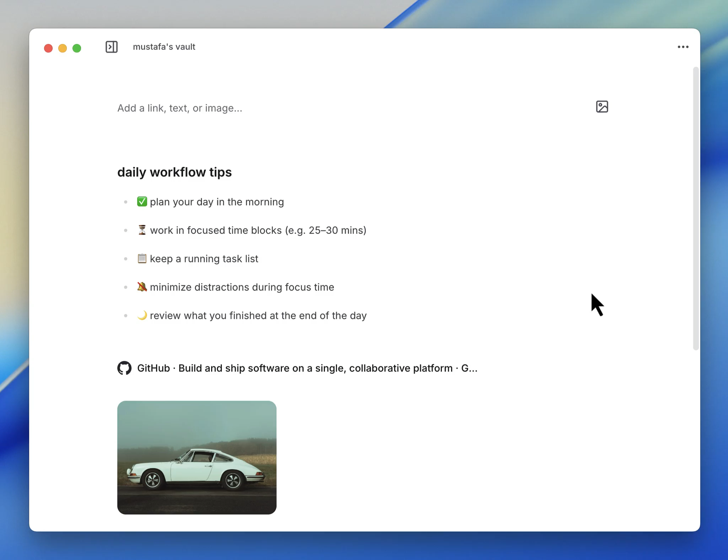Click the mustafa's vault title
The image size is (728, 560).
(164, 47)
